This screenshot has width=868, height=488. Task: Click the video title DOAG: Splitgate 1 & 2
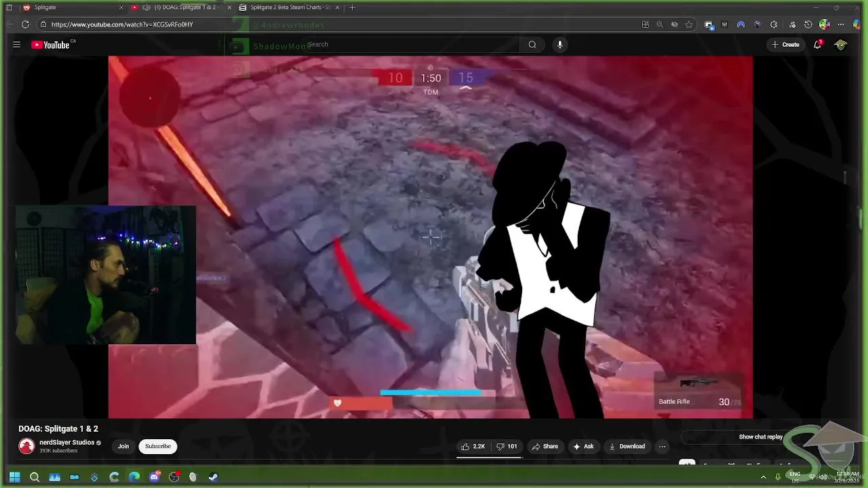pyautogui.click(x=58, y=429)
